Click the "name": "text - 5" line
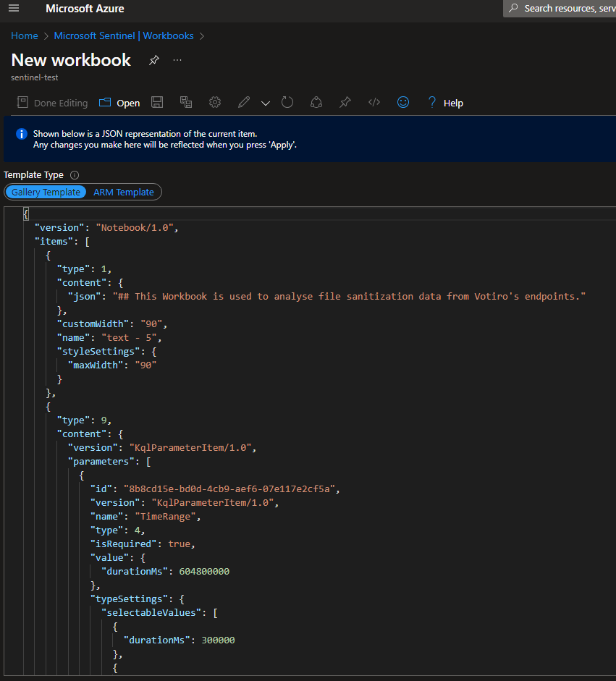This screenshot has height=681, width=616. (109, 337)
